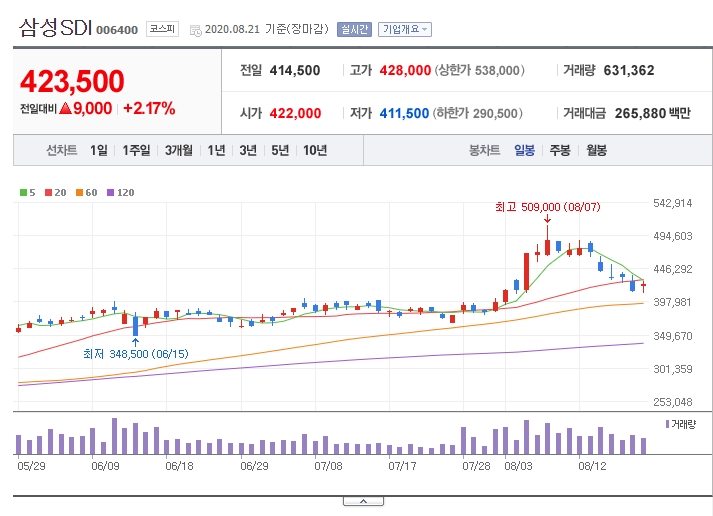This screenshot has width=713, height=516.
Task: Click the 06/09 date axis label
Action: coord(105,466)
